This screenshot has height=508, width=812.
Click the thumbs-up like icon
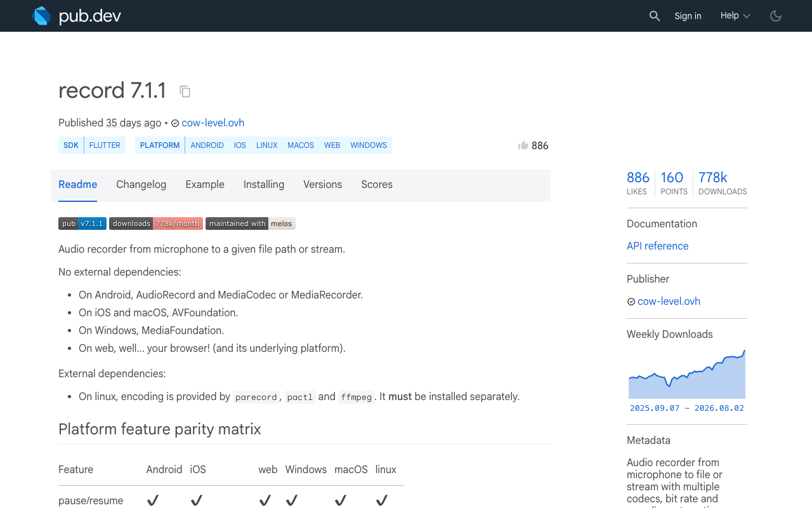coord(523,145)
